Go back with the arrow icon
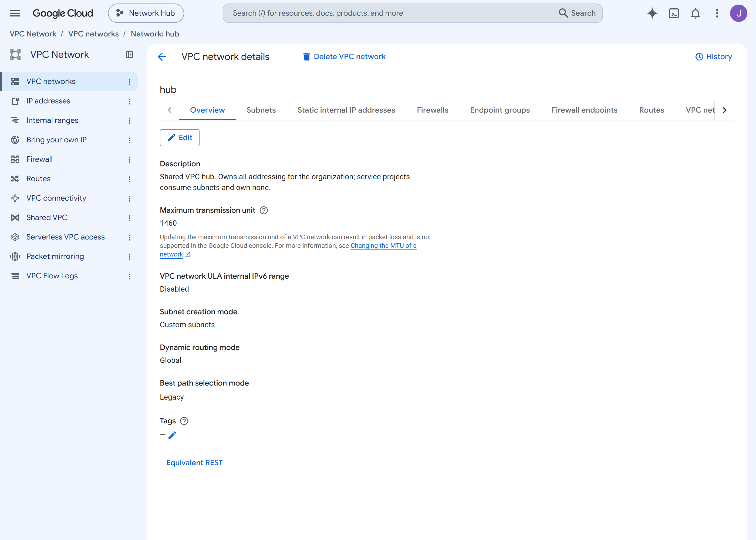 (162, 57)
